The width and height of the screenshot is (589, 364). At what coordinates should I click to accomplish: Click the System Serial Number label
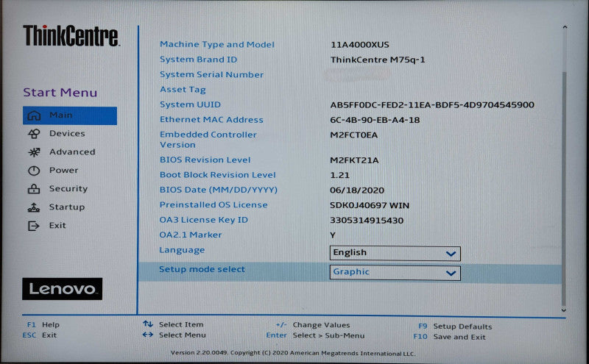pyautogui.click(x=211, y=74)
